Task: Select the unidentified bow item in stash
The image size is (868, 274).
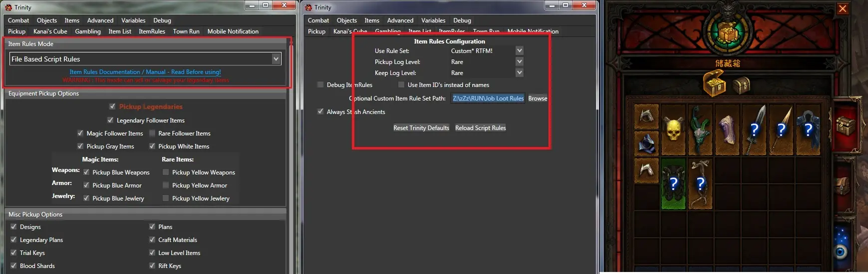Action: (x=700, y=183)
